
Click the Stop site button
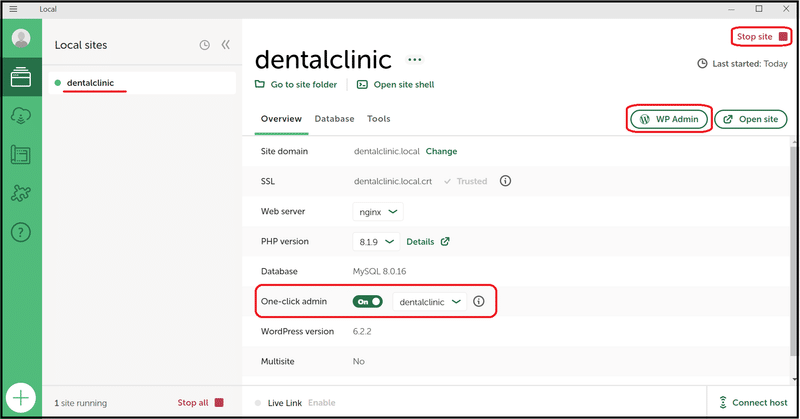(762, 37)
